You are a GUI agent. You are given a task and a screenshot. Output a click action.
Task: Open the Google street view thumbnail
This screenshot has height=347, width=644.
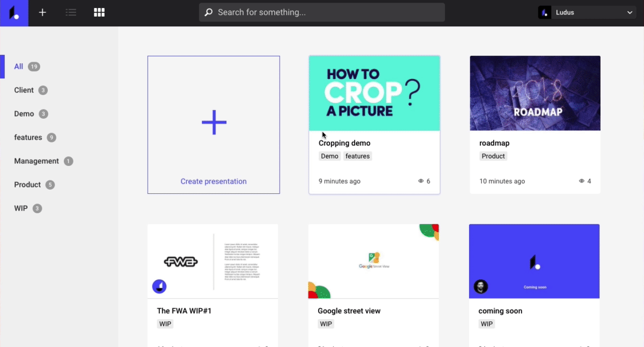coord(374,261)
